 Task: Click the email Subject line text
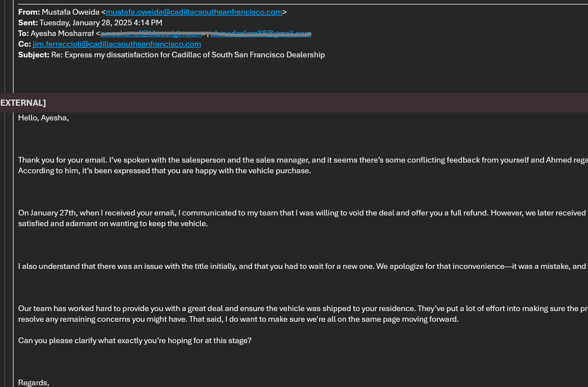[x=187, y=55]
